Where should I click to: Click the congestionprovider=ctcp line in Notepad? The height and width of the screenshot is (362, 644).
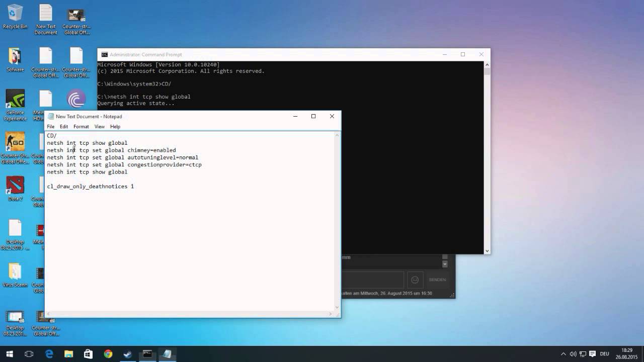[124, 164]
